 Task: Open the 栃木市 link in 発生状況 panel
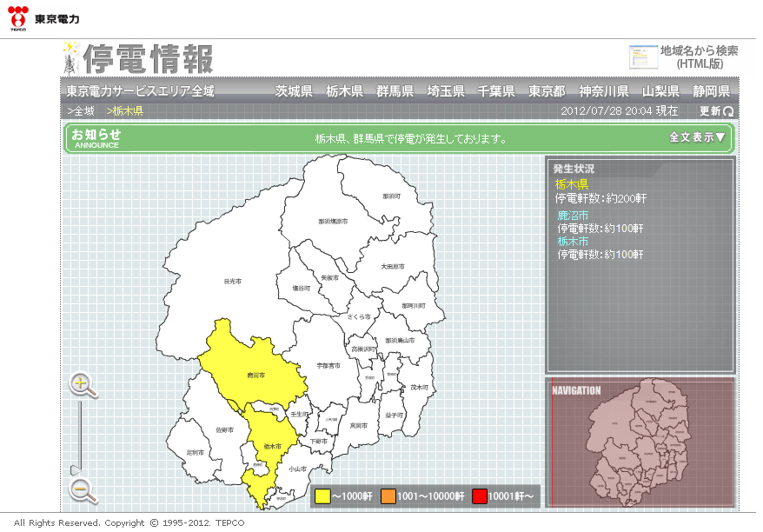[573, 241]
